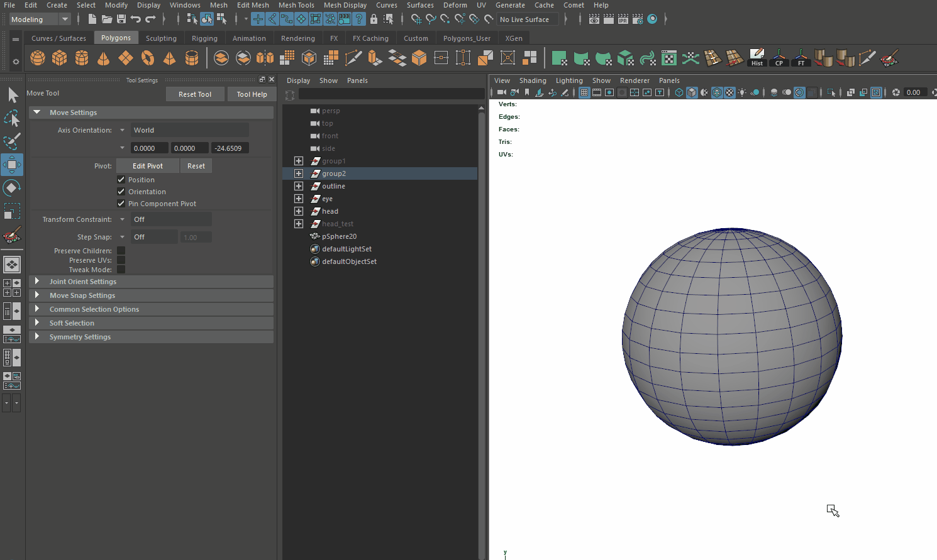Viewport: 937px width, 560px height.
Task: Open the Deform menu
Action: click(455, 5)
